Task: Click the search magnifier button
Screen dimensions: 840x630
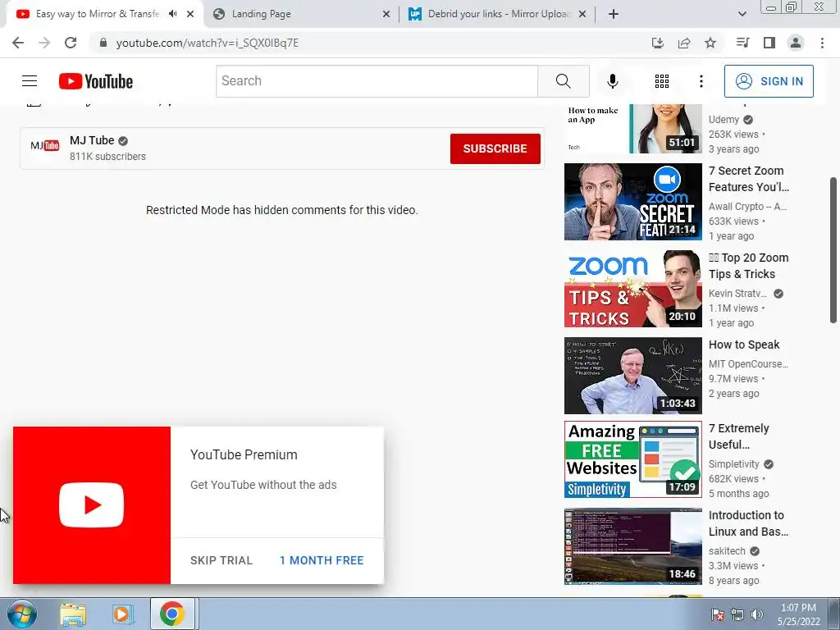Action: [x=563, y=81]
